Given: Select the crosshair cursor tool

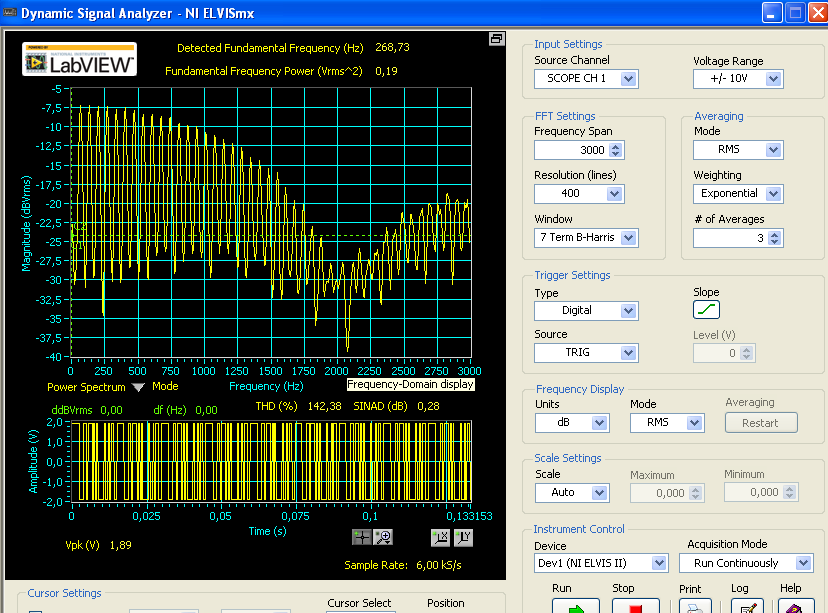Looking at the screenshot, I should pos(361,537).
